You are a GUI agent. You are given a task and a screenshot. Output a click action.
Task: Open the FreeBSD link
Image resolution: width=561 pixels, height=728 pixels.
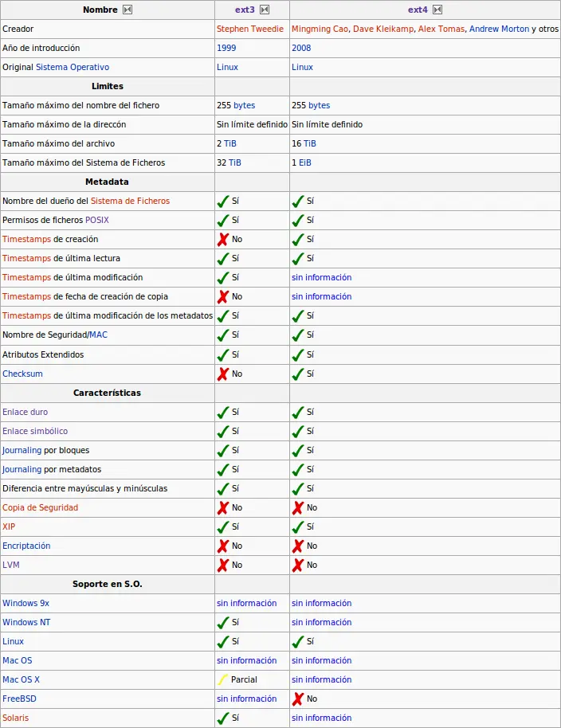pos(19,699)
